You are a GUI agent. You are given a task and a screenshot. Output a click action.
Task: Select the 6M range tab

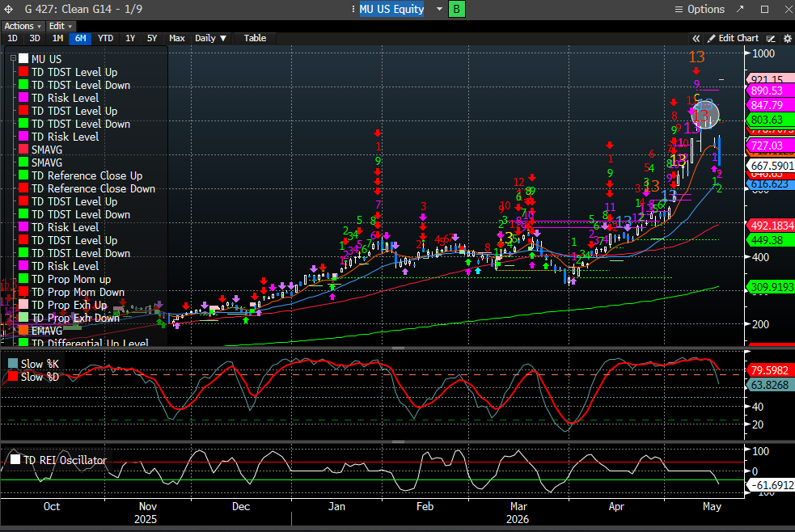tap(80, 39)
